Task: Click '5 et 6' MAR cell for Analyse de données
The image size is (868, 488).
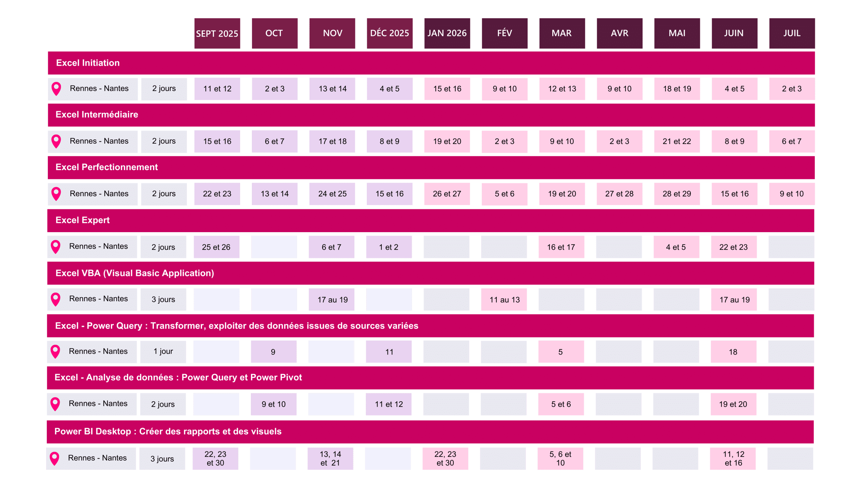Action: 561,404
